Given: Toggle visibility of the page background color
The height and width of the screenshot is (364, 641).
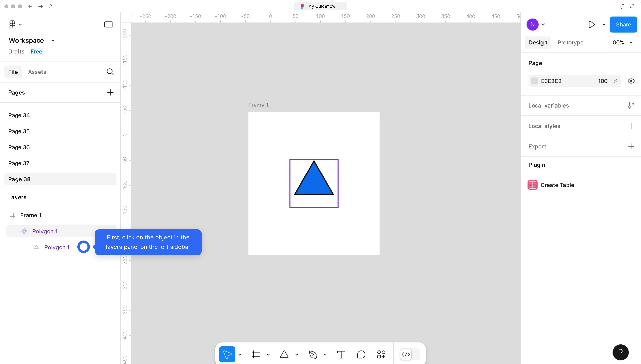Looking at the screenshot, I should point(631,81).
